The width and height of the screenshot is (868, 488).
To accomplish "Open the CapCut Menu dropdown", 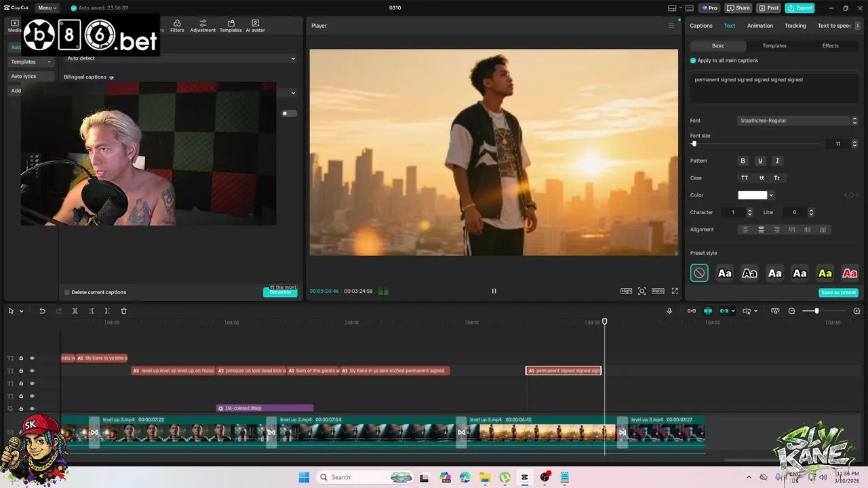I will (47, 8).
